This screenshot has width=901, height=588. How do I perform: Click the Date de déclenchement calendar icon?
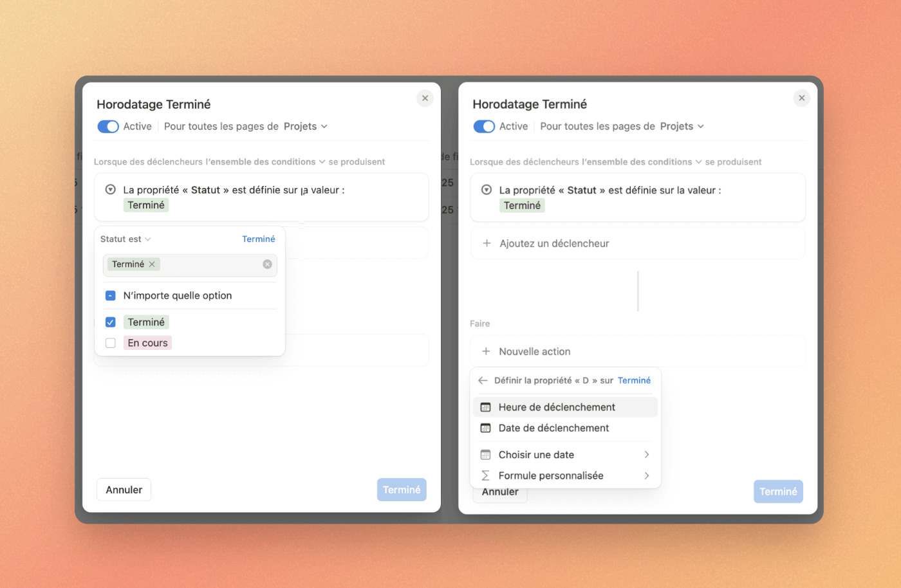[x=487, y=428]
